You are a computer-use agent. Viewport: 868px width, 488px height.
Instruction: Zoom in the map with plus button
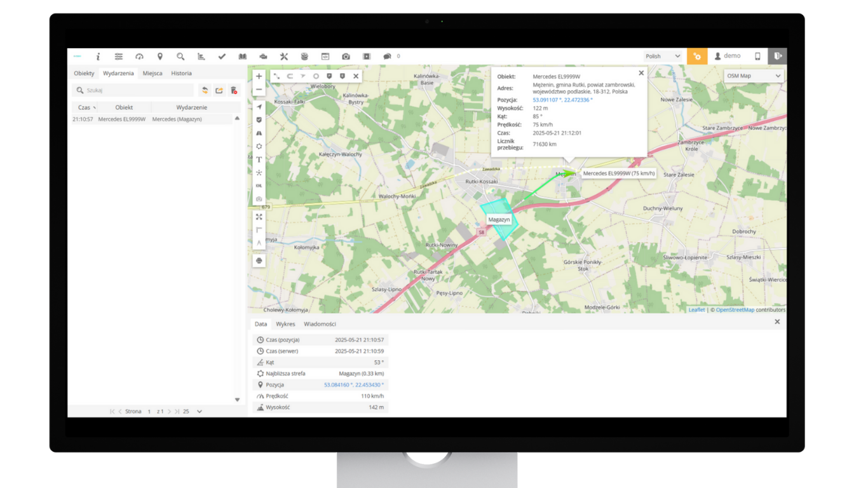[259, 76]
